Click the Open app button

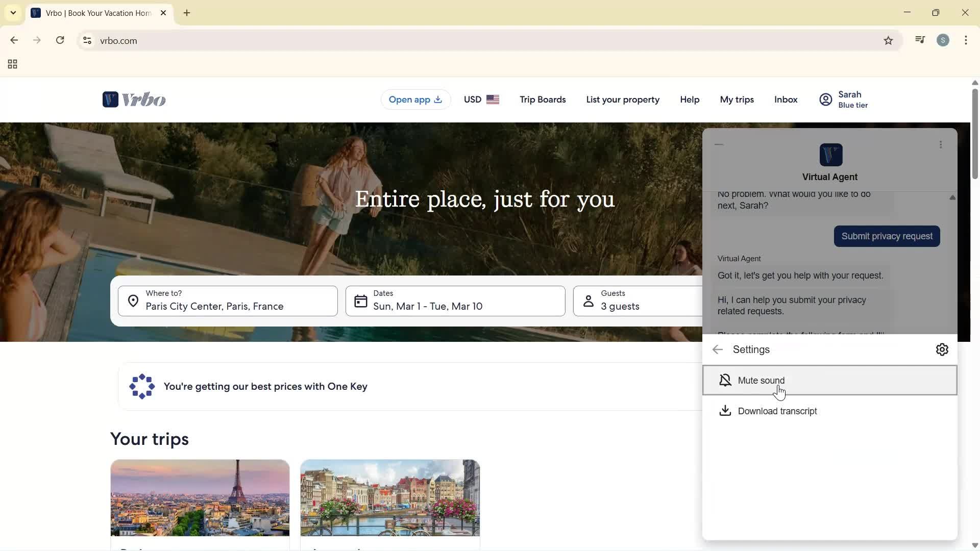coord(415,99)
